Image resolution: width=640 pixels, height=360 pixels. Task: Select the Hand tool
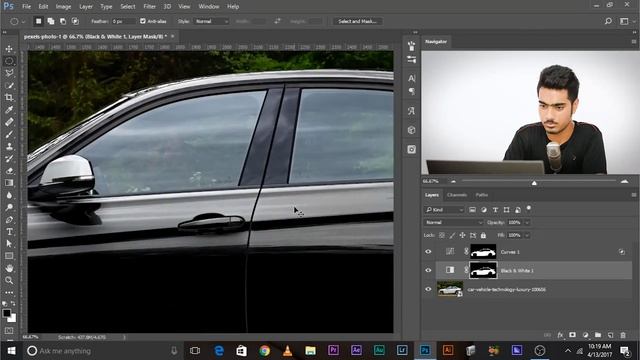click(x=9, y=268)
